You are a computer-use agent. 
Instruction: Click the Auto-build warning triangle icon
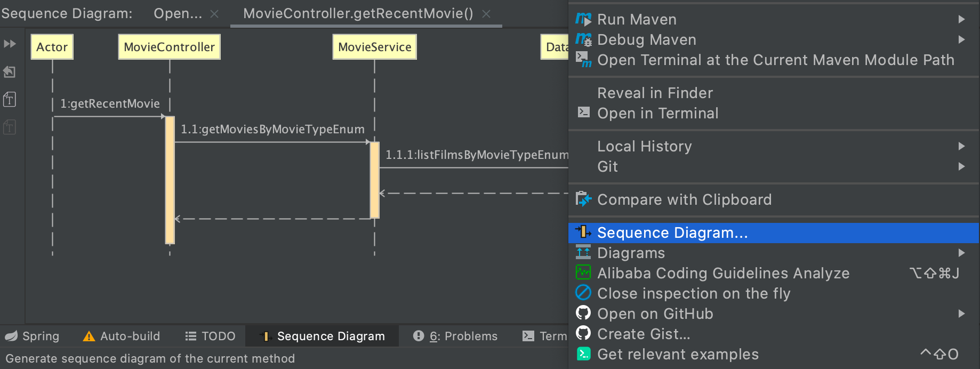[x=89, y=336]
